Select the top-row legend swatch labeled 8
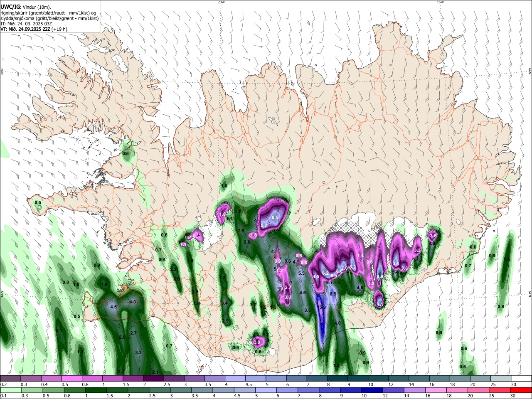This screenshot has width=532, height=399. click(x=338, y=379)
